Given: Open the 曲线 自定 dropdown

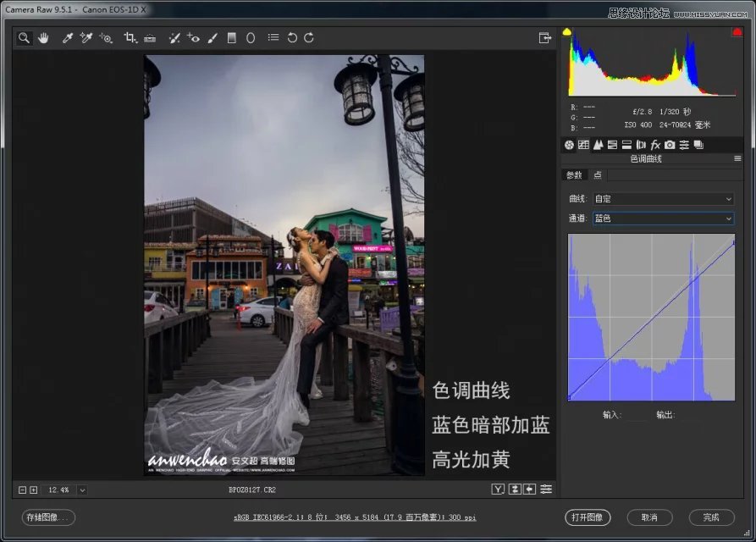Looking at the screenshot, I should click(x=664, y=199).
